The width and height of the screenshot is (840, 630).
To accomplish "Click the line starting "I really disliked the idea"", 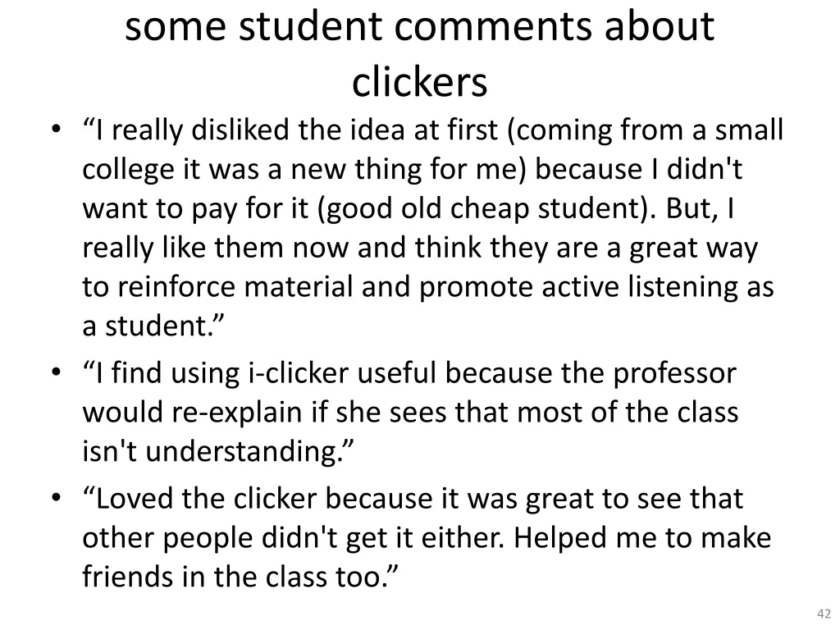I will (433, 130).
